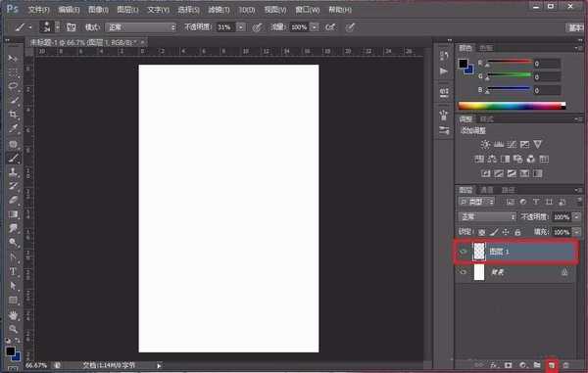Image resolution: width=588 pixels, height=373 pixels.
Task: Click the create new layer icon
Action: [x=551, y=365]
